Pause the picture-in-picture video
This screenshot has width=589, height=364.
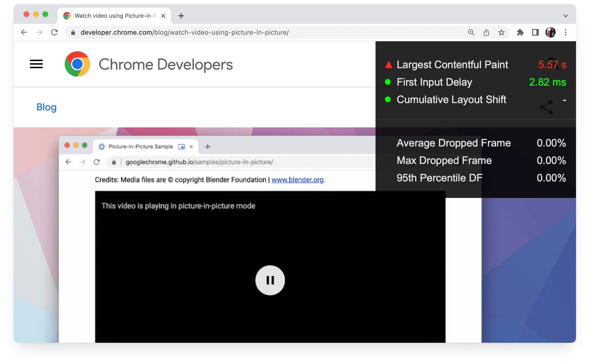[x=270, y=279]
